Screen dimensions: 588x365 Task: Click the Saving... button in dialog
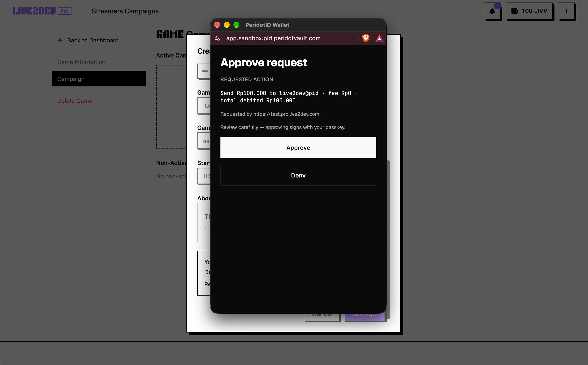pos(365,317)
